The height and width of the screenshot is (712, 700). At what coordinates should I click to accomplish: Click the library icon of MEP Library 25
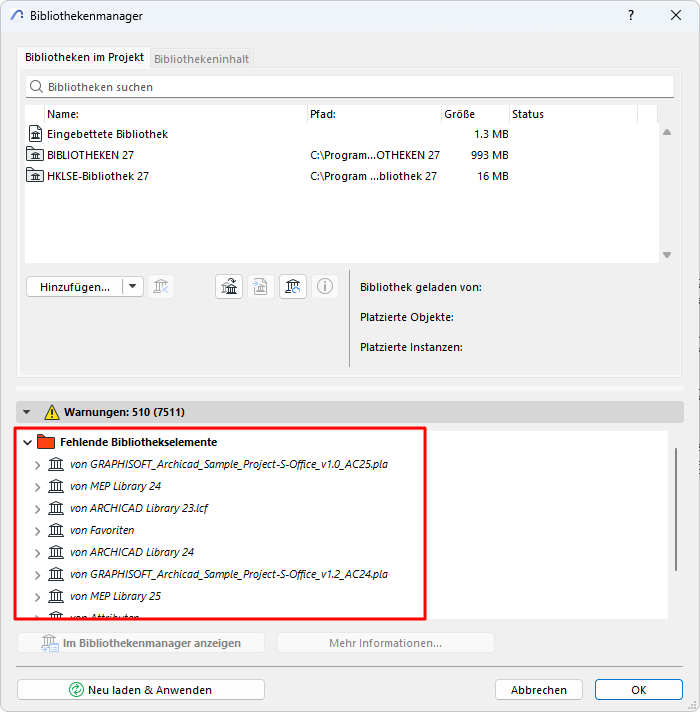point(56,596)
